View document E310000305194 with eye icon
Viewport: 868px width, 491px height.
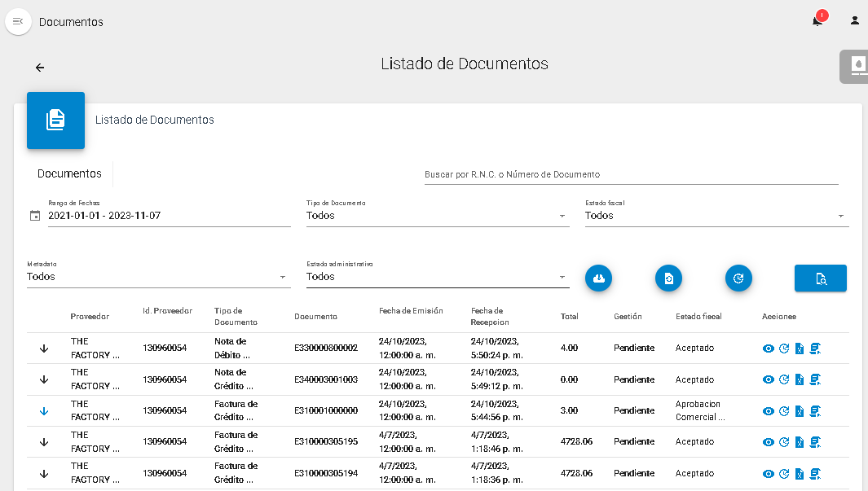coord(768,474)
